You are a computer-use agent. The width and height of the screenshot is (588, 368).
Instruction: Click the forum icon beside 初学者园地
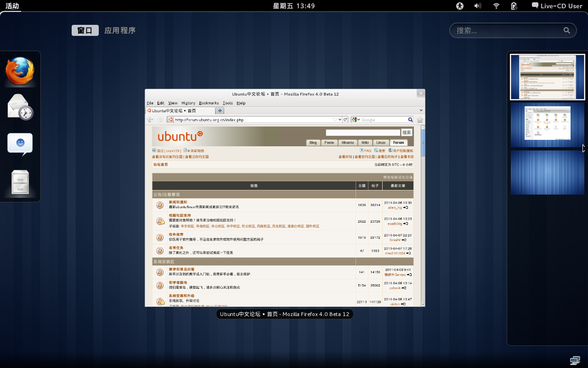160,285
